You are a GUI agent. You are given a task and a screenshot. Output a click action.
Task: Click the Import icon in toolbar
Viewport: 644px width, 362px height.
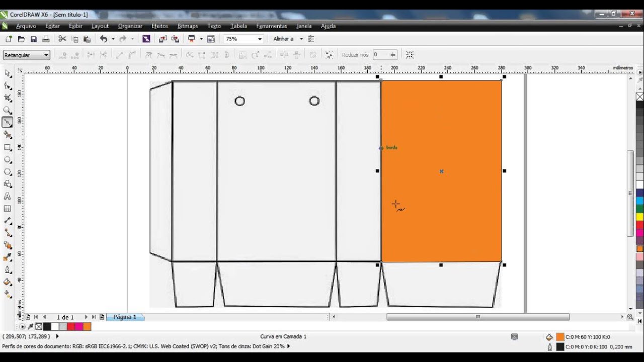coord(163,39)
